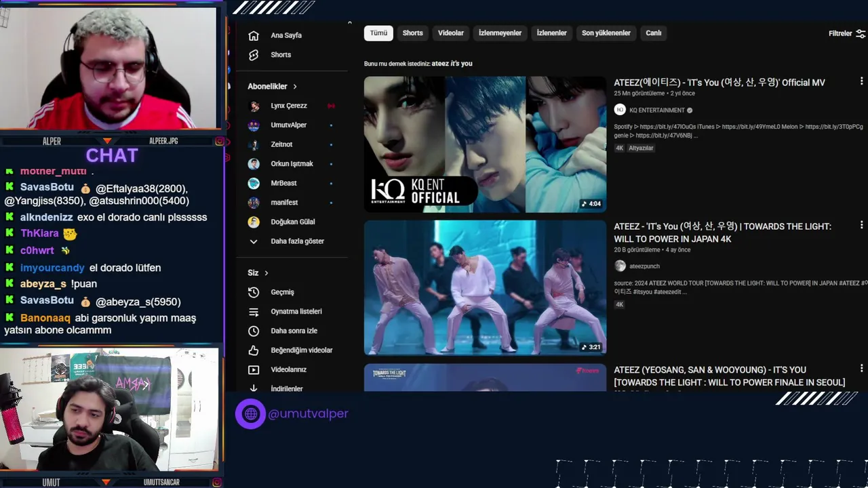This screenshot has height=488, width=868.
Task: Open the Filtreler filter icon
Action: click(861, 33)
